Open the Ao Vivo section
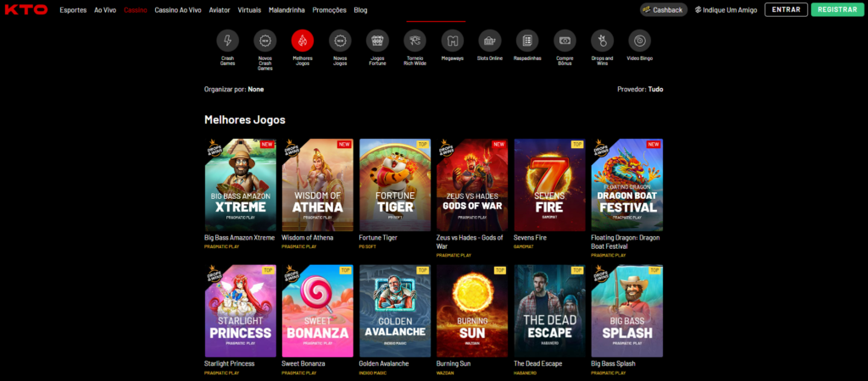 coord(105,10)
